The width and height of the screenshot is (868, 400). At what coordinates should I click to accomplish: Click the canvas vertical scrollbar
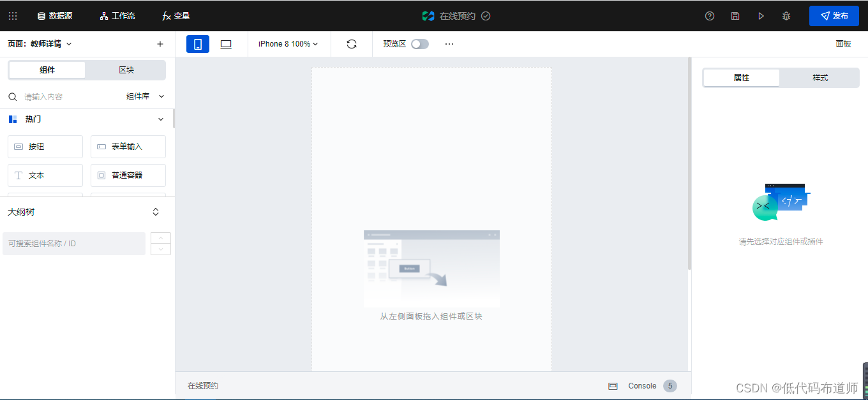[689, 164]
